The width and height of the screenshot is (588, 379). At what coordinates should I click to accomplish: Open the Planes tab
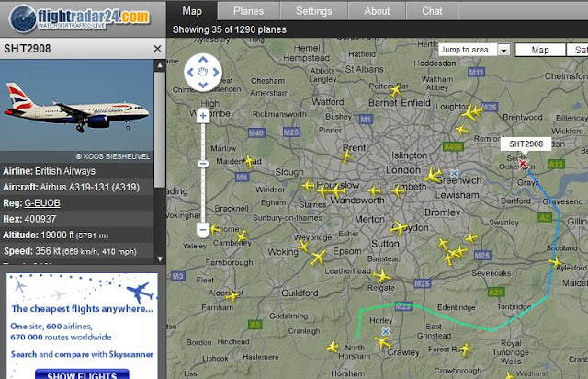tap(248, 11)
